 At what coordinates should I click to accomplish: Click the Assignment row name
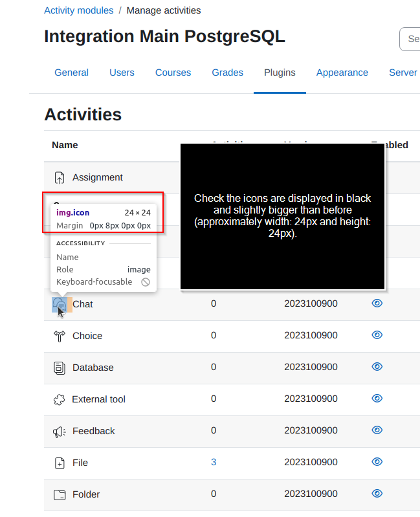(98, 177)
